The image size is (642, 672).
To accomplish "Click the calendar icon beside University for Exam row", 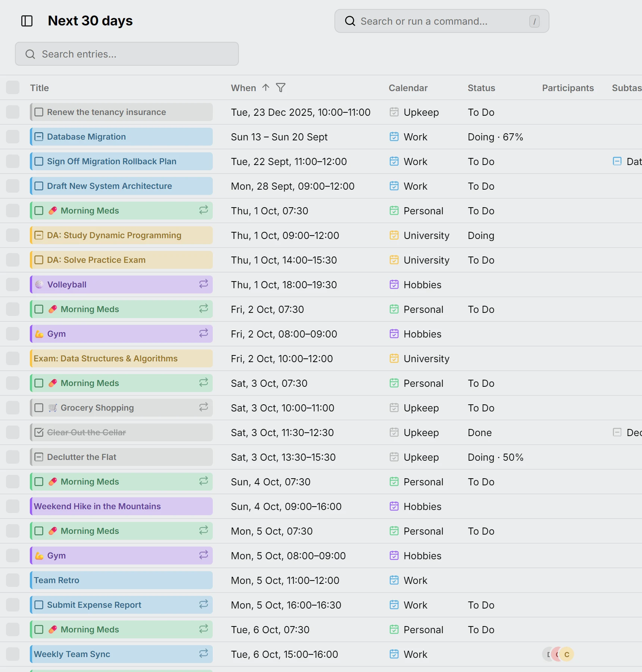I will (394, 358).
